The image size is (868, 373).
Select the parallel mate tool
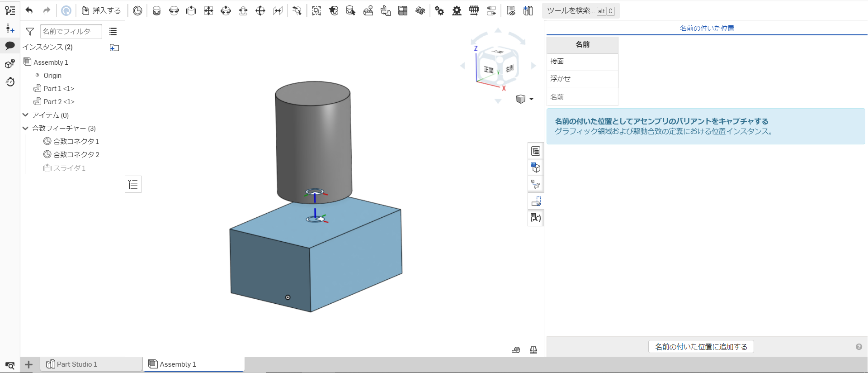(278, 11)
